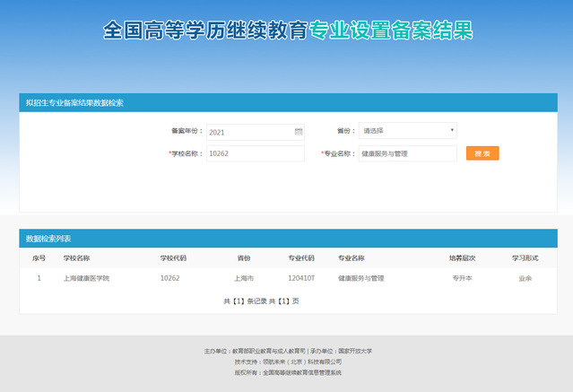Click into the 专业名称 input field

[x=407, y=153]
